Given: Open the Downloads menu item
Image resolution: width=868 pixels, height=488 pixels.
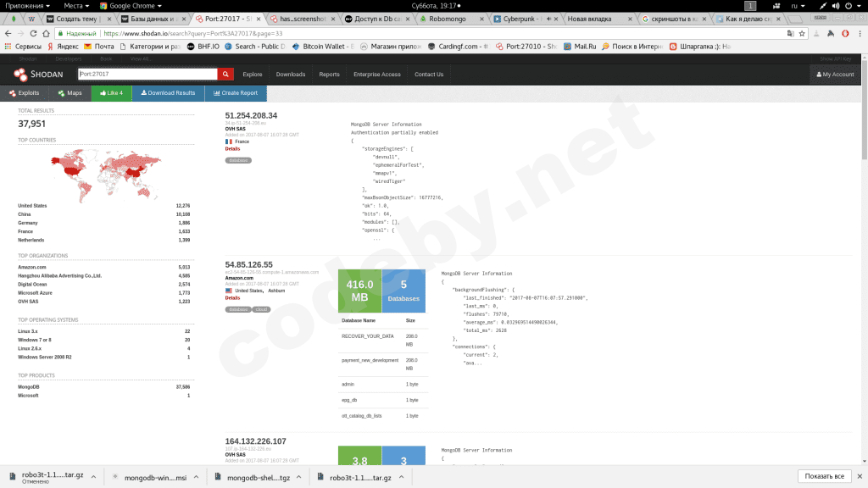Looking at the screenshot, I should pyautogui.click(x=291, y=75).
